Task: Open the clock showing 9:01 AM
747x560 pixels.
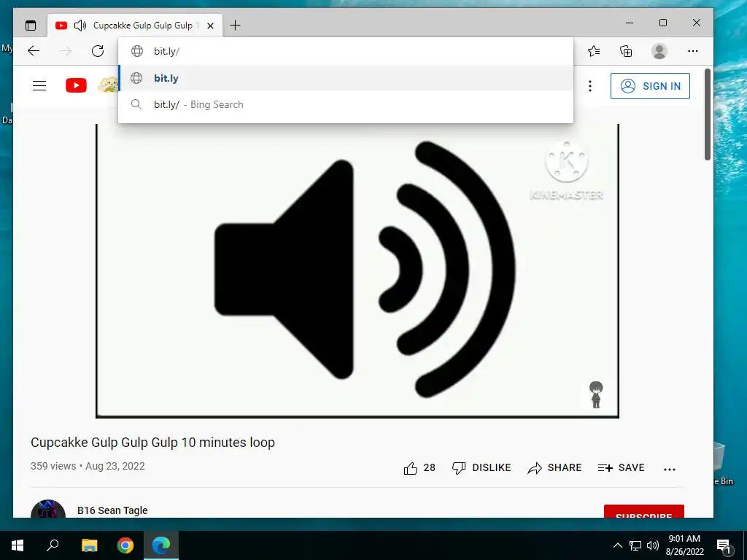Action: tap(684, 545)
